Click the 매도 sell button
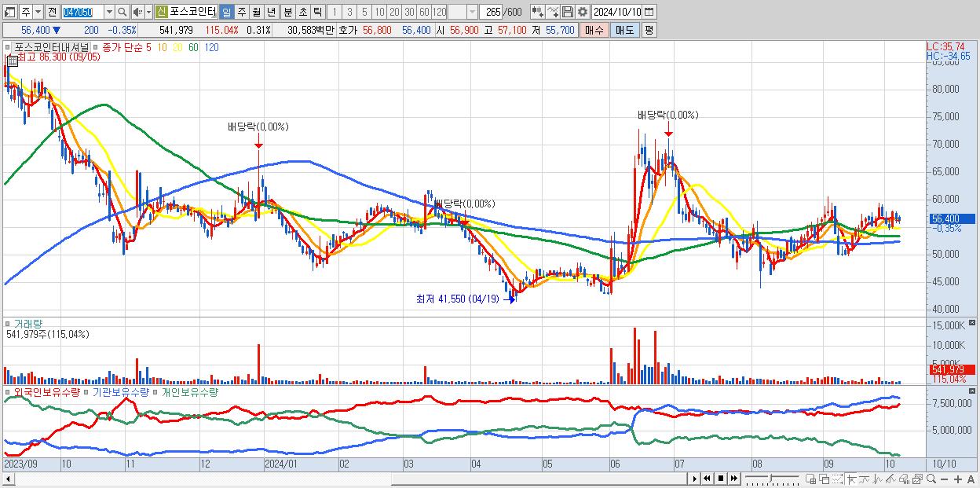The width and height of the screenshot is (980, 488). coord(624,30)
